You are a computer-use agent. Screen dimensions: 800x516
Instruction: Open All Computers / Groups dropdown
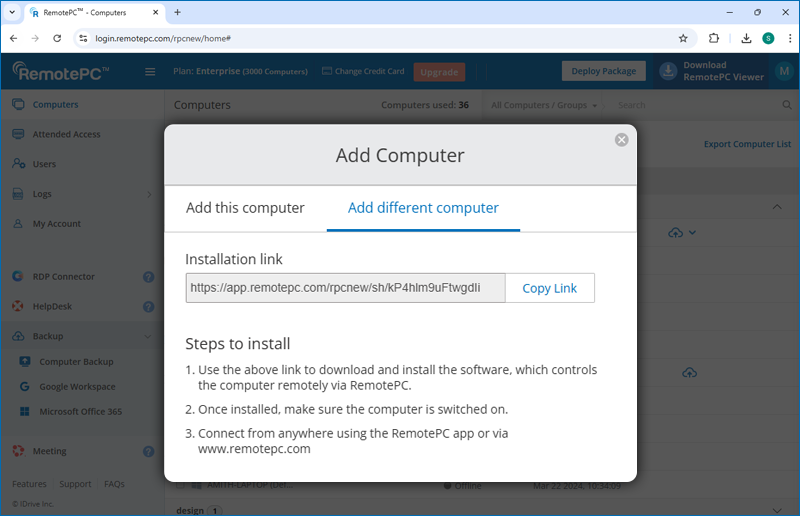pos(544,105)
